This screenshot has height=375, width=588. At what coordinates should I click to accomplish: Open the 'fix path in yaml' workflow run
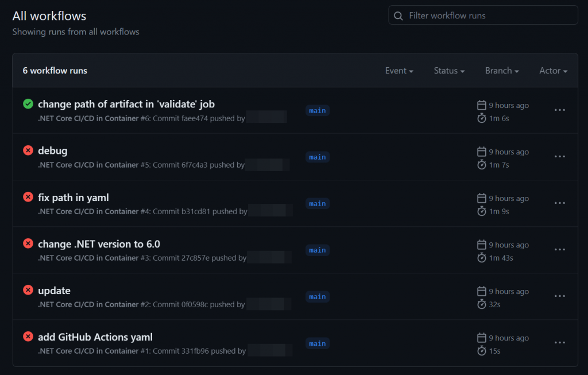(73, 198)
